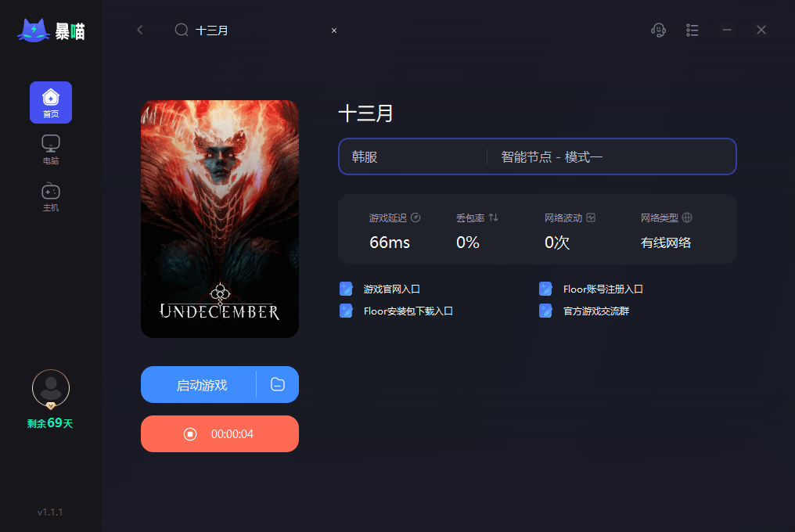The width and height of the screenshot is (795, 532).
Task: Click the search magnifier icon
Action: click(181, 30)
